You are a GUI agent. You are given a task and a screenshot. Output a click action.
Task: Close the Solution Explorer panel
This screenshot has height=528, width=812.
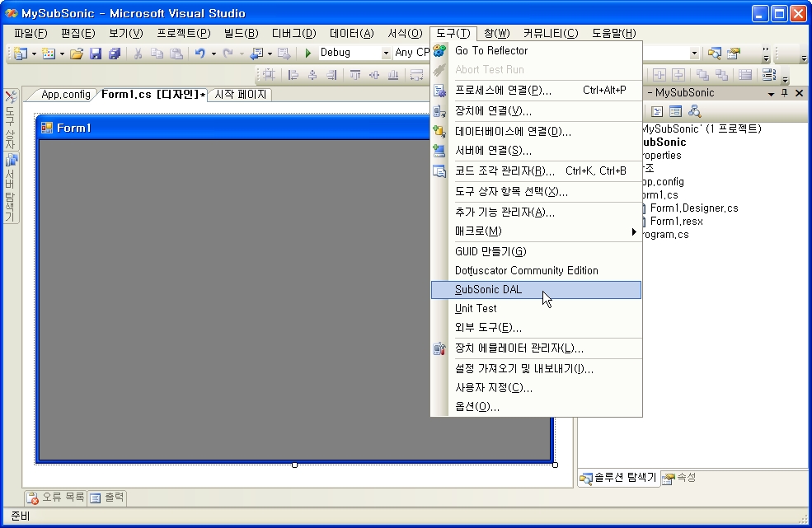click(x=799, y=93)
